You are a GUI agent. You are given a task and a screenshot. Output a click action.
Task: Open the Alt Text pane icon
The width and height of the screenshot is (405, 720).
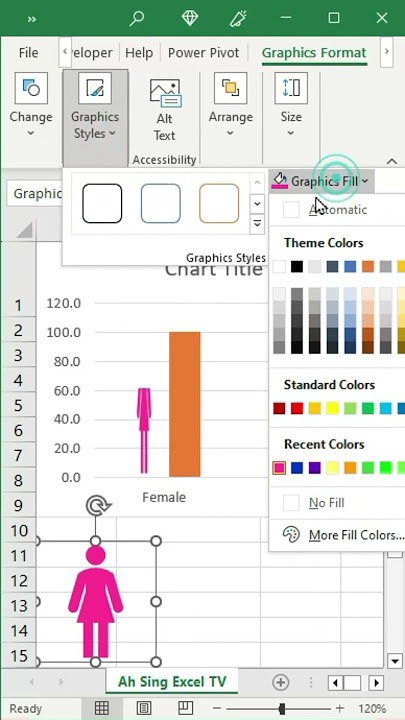(164, 92)
